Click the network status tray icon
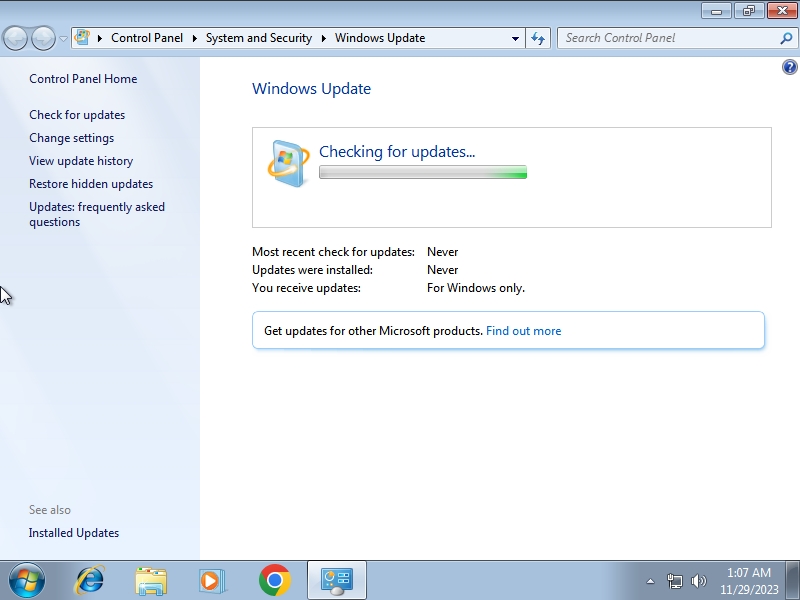Screen dimensions: 800x600 674,581
